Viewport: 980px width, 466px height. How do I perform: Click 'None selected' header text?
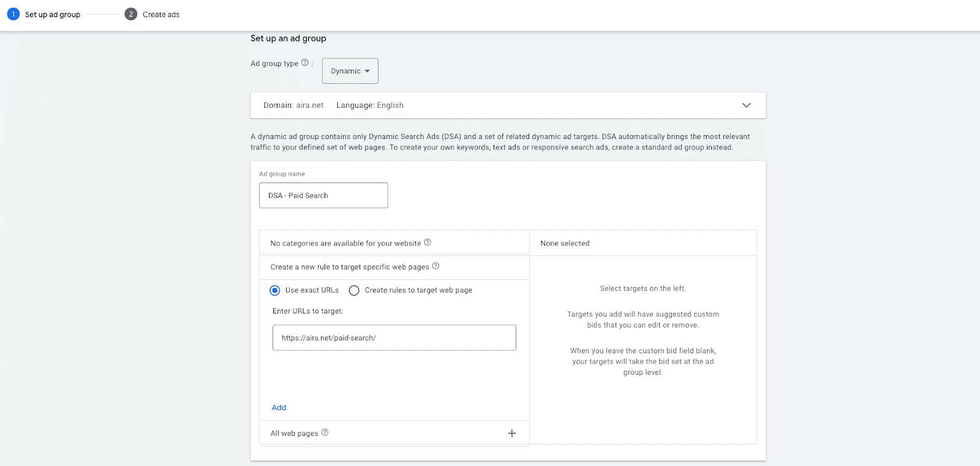[x=565, y=244]
